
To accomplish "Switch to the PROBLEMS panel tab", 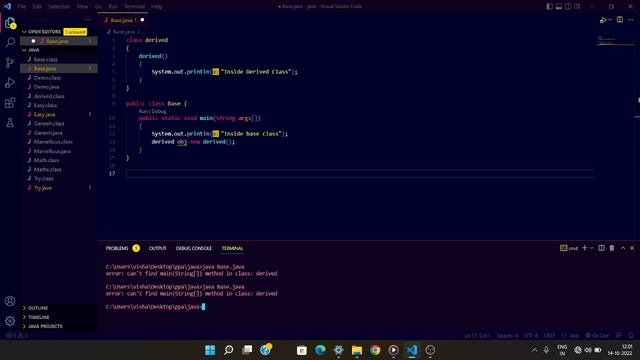I will click(117, 248).
